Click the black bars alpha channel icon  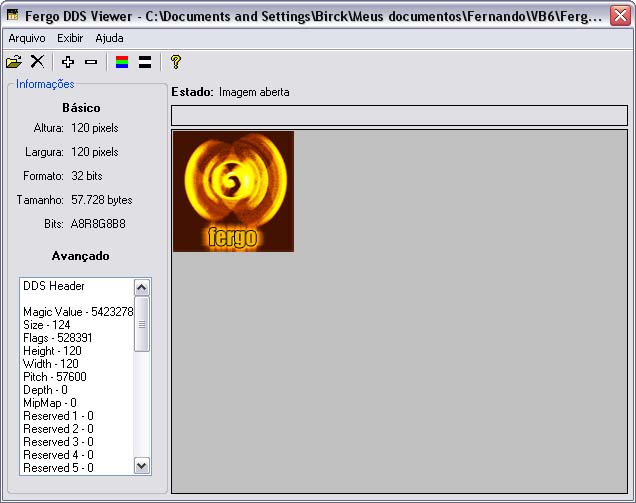pos(145,62)
